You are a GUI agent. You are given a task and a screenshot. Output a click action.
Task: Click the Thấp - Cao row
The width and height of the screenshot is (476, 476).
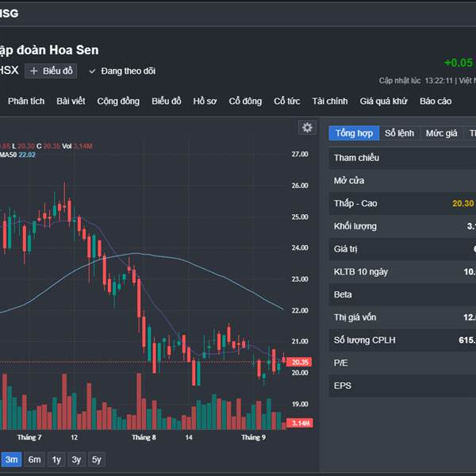402,203
